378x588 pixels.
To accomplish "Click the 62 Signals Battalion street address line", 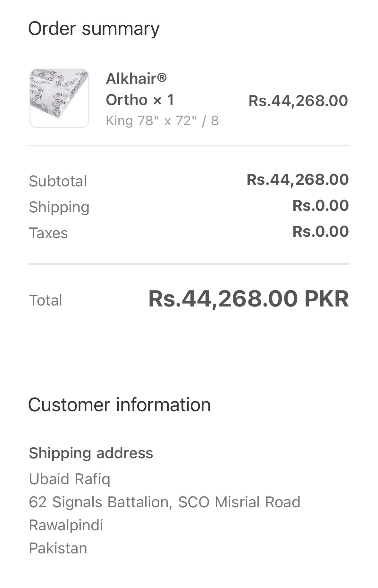I will coord(164,502).
